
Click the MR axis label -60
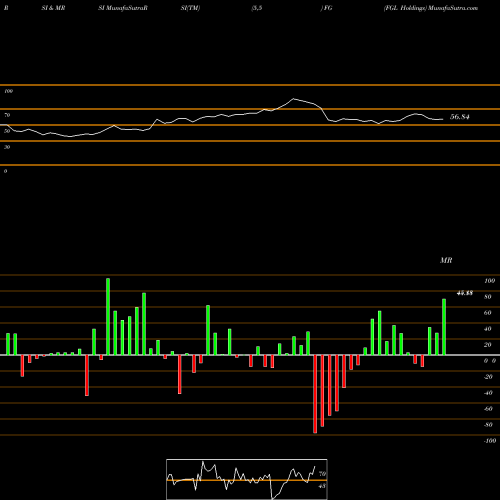pyautogui.click(x=488, y=409)
